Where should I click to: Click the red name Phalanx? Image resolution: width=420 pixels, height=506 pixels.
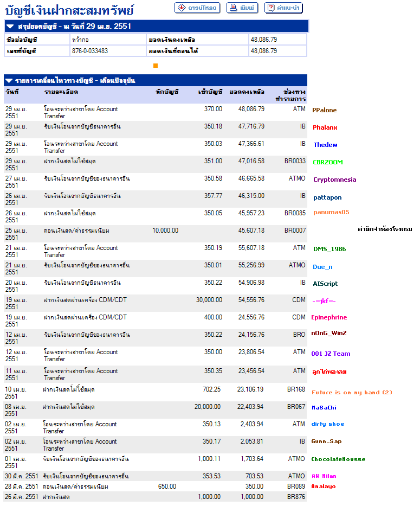click(x=325, y=127)
